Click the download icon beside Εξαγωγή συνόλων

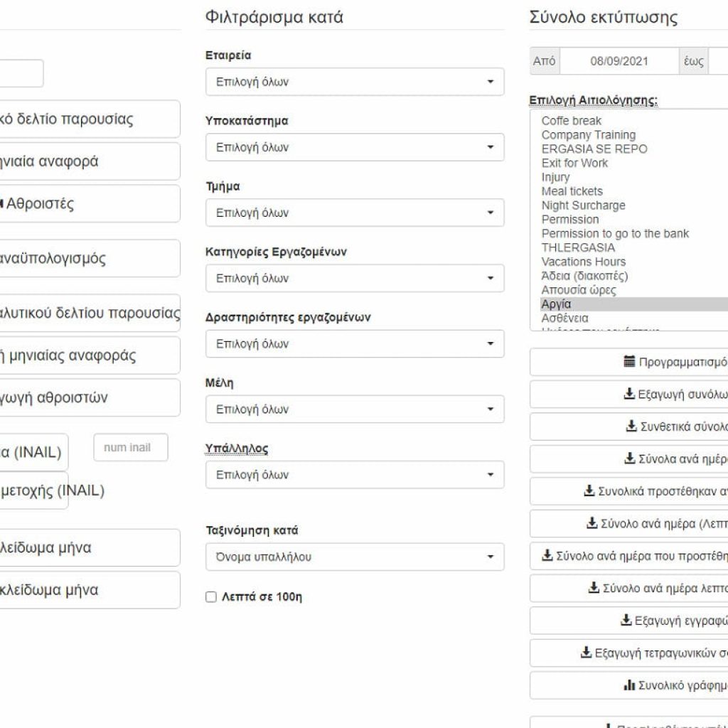point(629,394)
